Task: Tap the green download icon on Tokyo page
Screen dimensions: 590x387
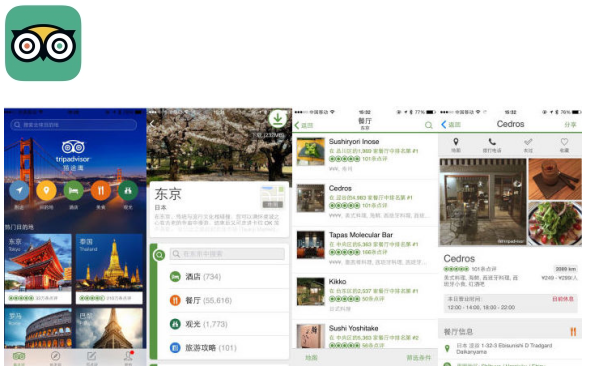Action: pyautogui.click(x=278, y=118)
